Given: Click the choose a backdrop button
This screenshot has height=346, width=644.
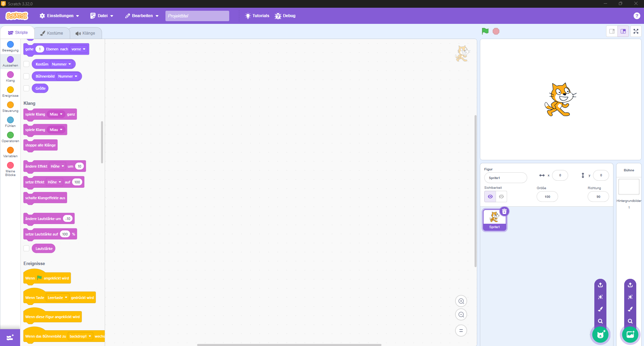Looking at the screenshot, I should pos(630,335).
